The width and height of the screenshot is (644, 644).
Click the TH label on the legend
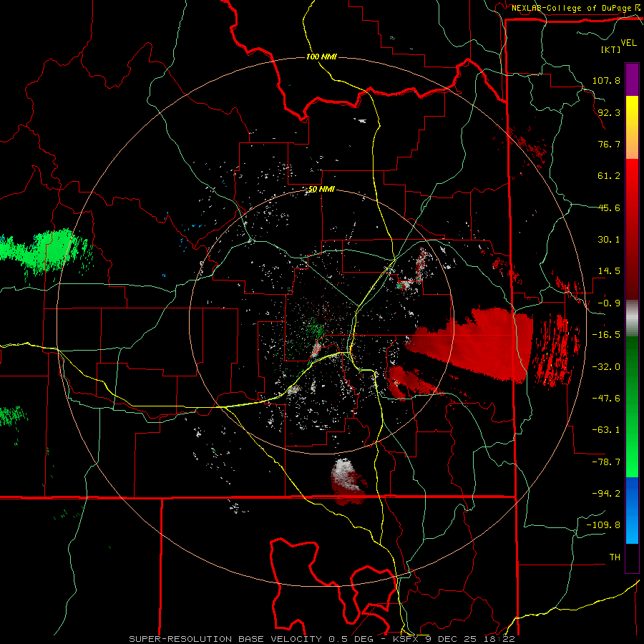(x=615, y=557)
